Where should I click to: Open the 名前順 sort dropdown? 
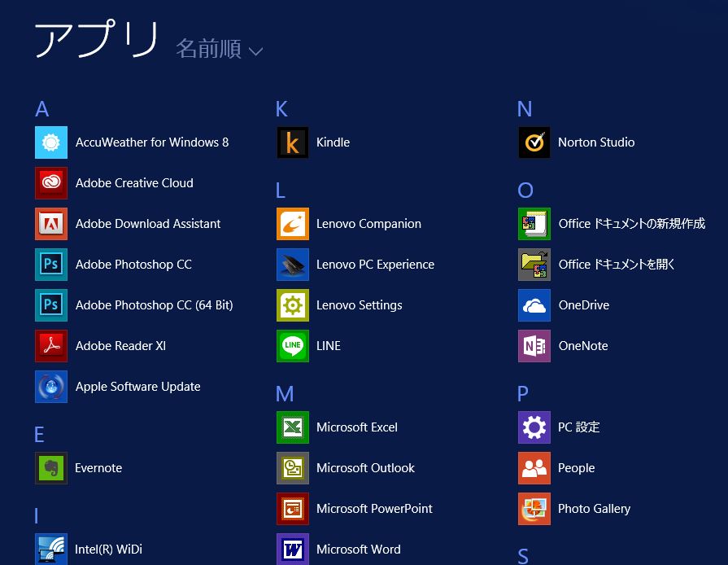pos(219,49)
